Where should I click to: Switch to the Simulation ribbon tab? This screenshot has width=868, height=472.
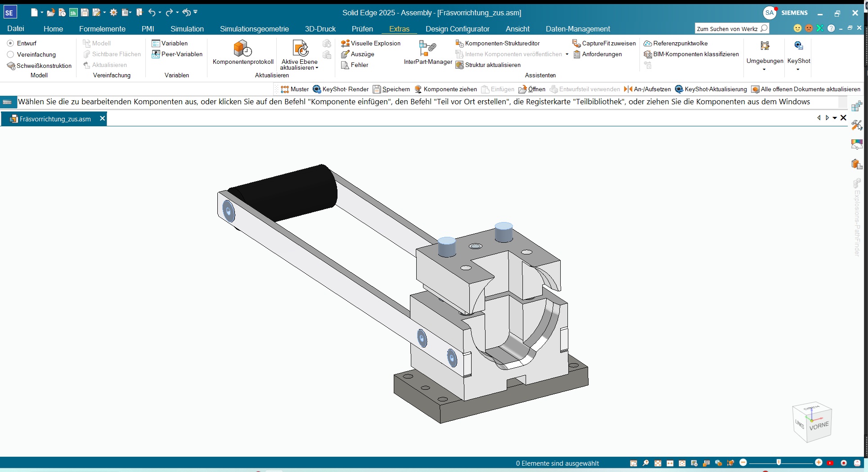187,29
